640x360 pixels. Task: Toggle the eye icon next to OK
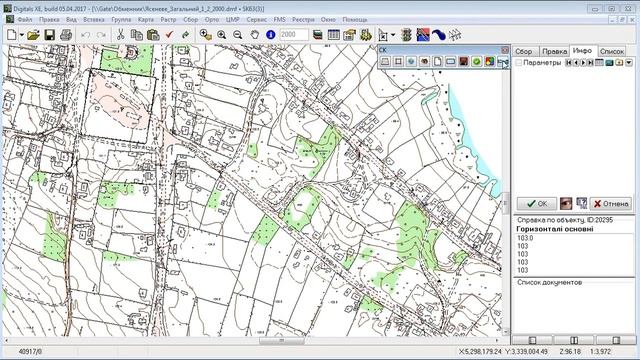566,204
